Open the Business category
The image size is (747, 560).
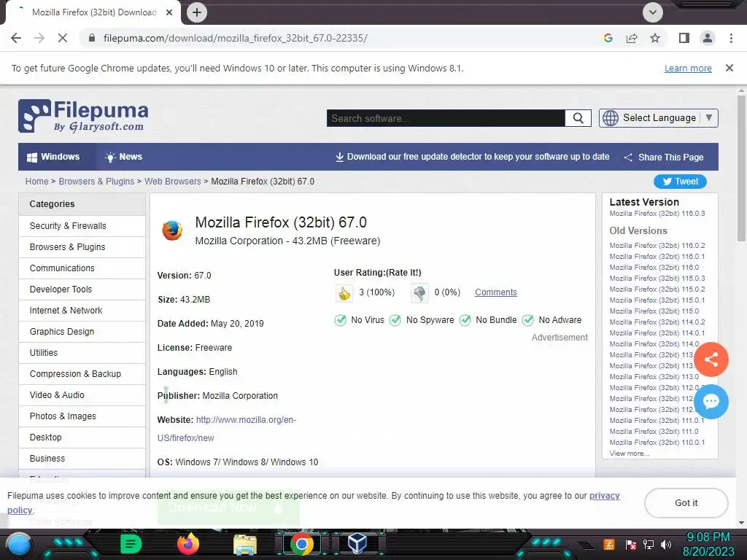(82, 459)
